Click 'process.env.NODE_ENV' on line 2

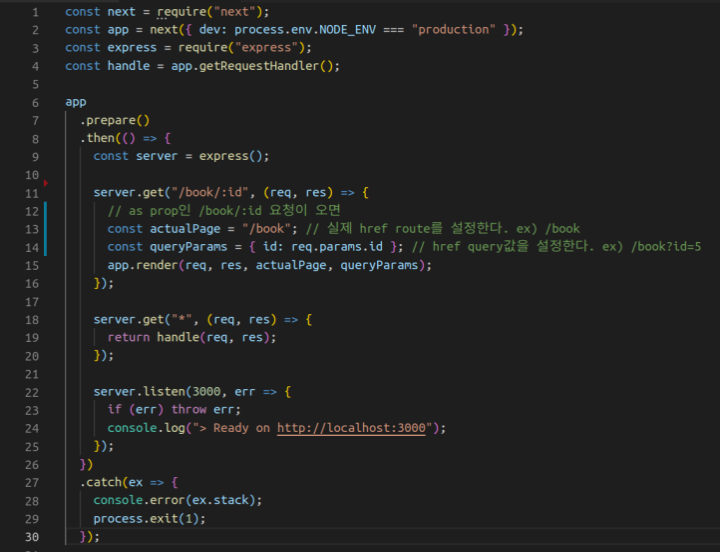(305, 30)
